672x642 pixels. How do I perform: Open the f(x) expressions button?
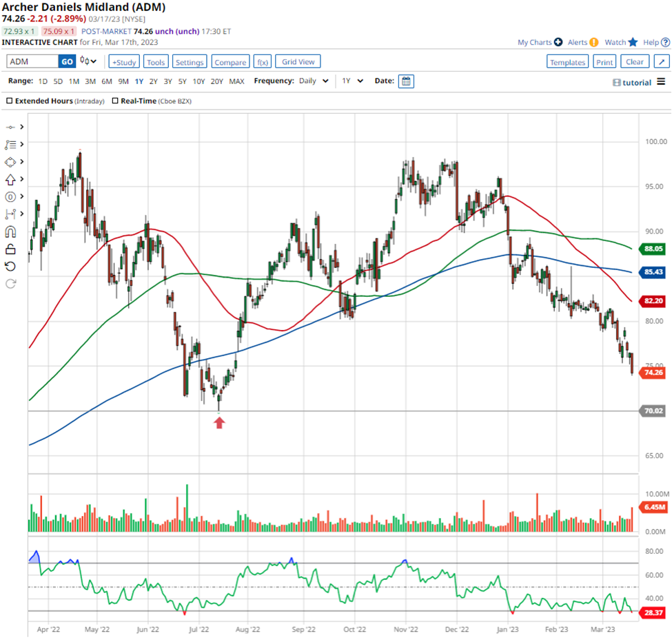263,62
